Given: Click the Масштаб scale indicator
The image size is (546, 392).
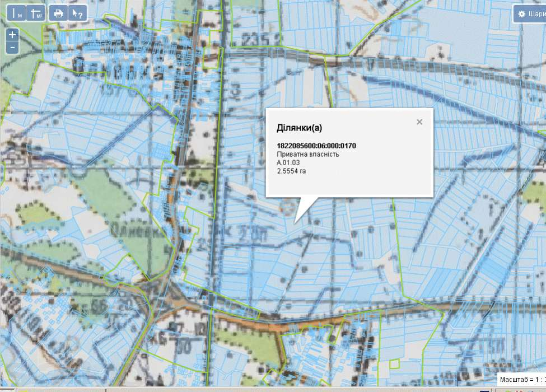Looking at the screenshot, I should coord(521,379).
